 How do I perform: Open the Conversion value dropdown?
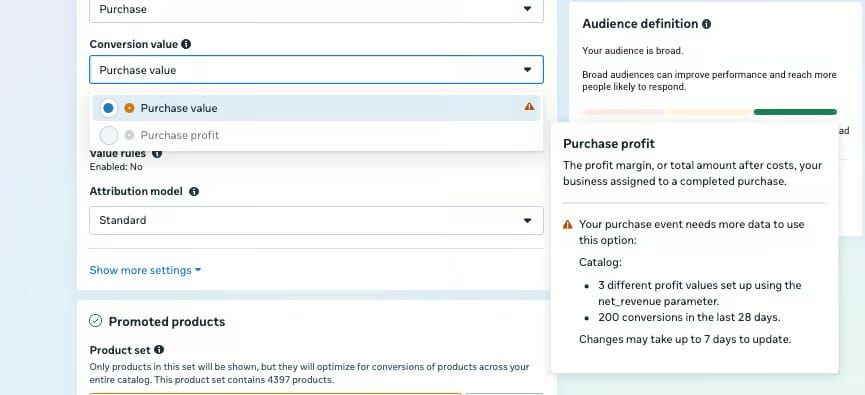(x=316, y=70)
